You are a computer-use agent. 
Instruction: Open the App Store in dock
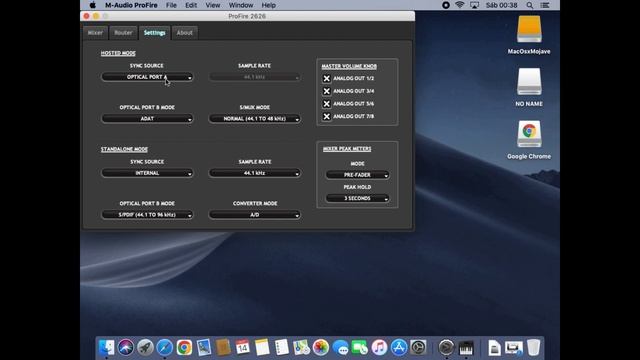click(399, 347)
